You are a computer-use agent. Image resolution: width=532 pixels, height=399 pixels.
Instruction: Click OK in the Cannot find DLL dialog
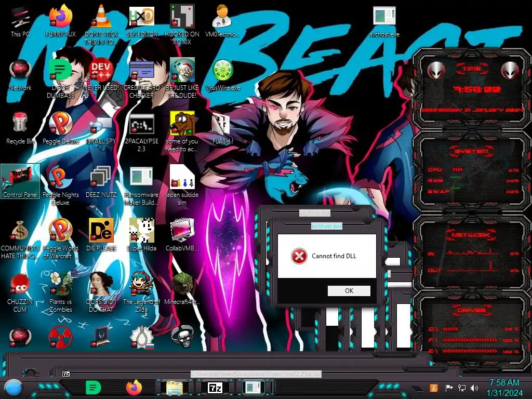click(x=349, y=291)
